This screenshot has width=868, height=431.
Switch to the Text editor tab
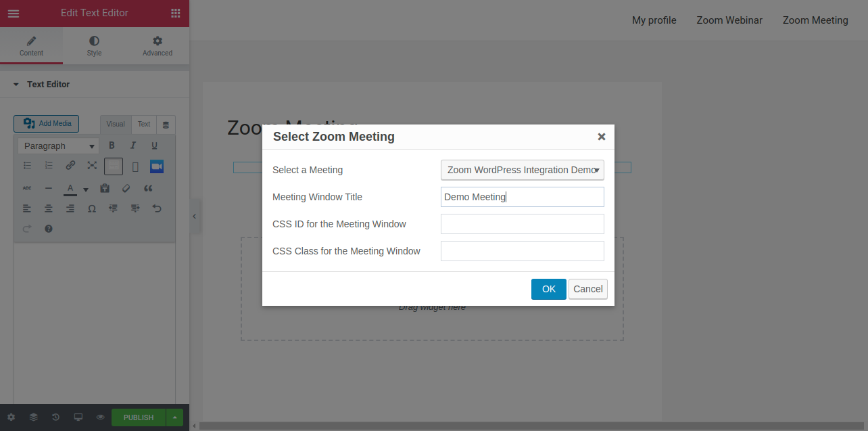[x=144, y=124]
